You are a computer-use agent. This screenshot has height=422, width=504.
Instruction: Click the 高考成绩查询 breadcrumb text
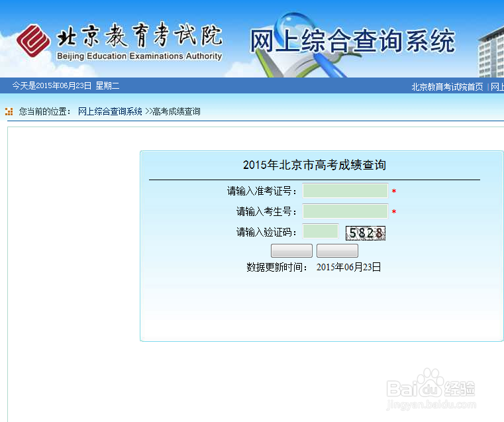[176, 111]
